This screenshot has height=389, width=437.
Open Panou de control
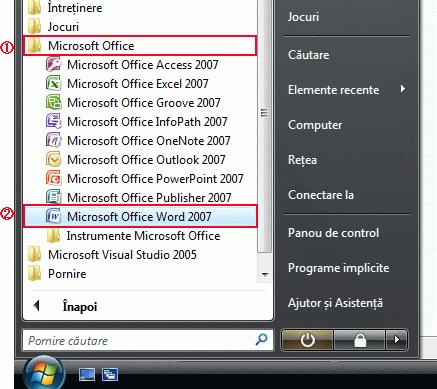[x=333, y=233]
